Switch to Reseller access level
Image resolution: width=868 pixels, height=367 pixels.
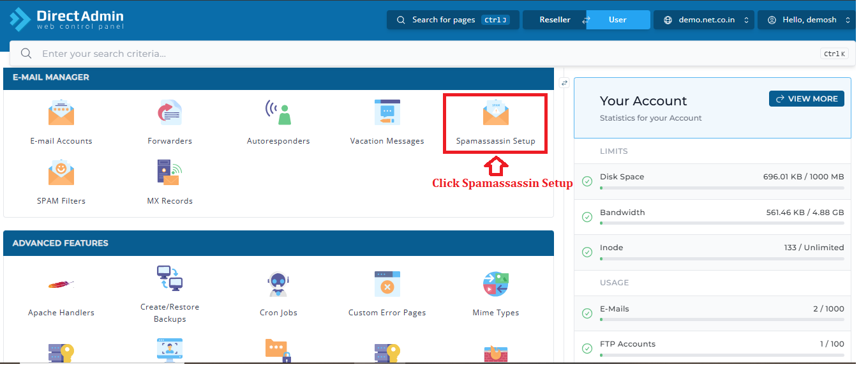(555, 20)
